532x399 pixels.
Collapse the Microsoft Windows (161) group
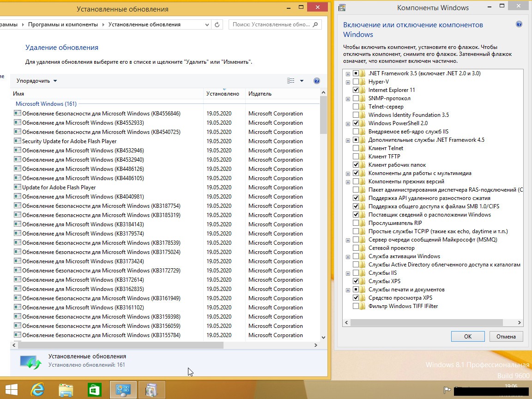(x=46, y=104)
